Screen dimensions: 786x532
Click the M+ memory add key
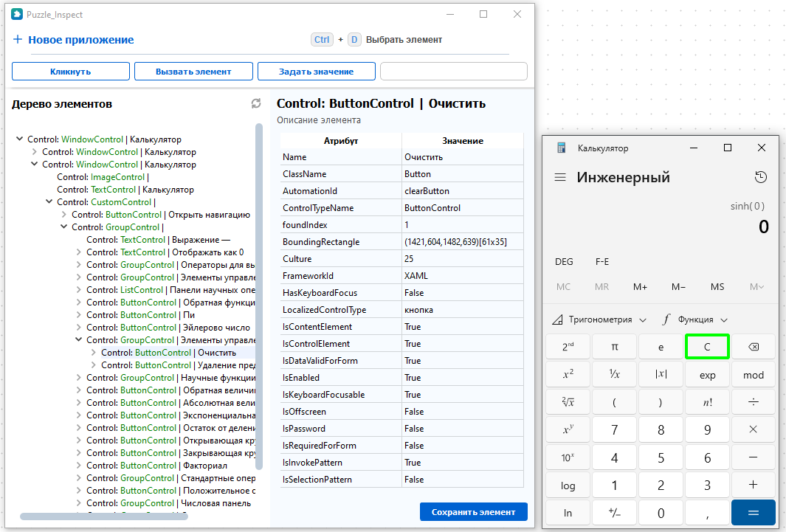pyautogui.click(x=640, y=286)
